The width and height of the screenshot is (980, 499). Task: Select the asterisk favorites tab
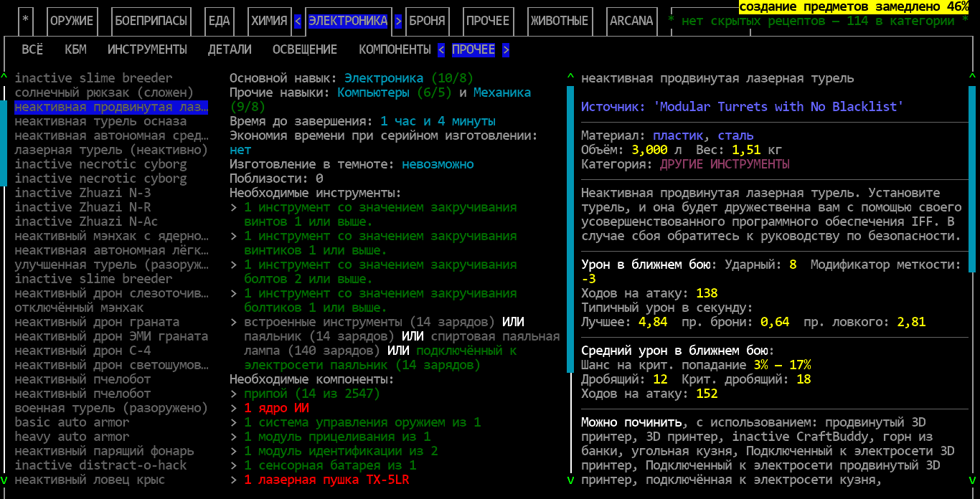click(x=25, y=21)
